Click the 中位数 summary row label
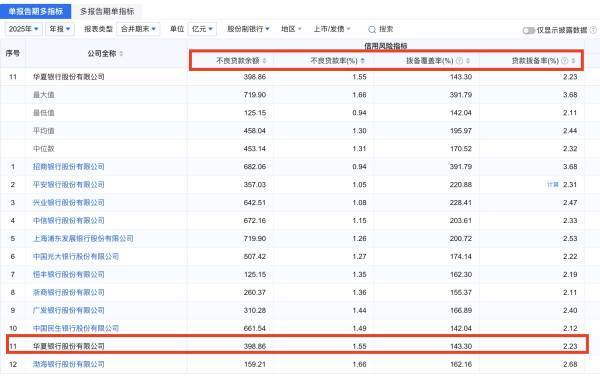 44,149
